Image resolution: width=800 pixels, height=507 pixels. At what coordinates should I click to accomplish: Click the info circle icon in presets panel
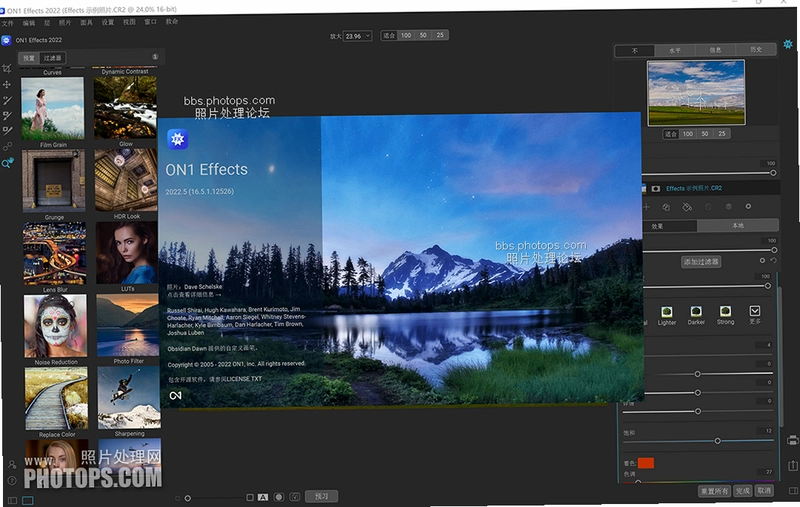[x=155, y=57]
